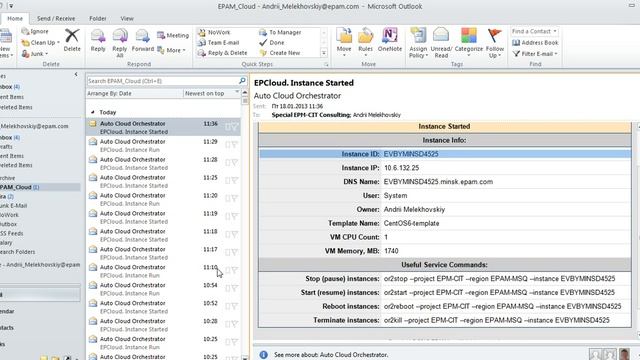Open the Junk dropdown menu
Screen dimensions: 640x360
pos(36,53)
